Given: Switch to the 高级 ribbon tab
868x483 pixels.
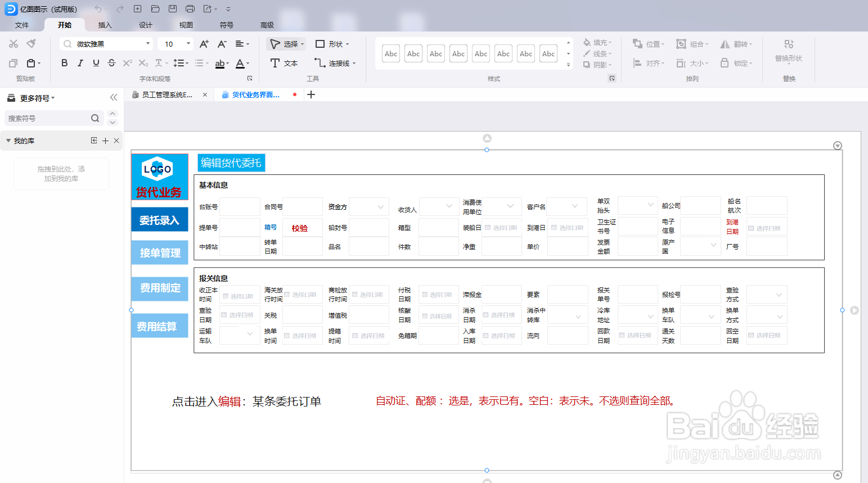Looking at the screenshot, I should (267, 25).
